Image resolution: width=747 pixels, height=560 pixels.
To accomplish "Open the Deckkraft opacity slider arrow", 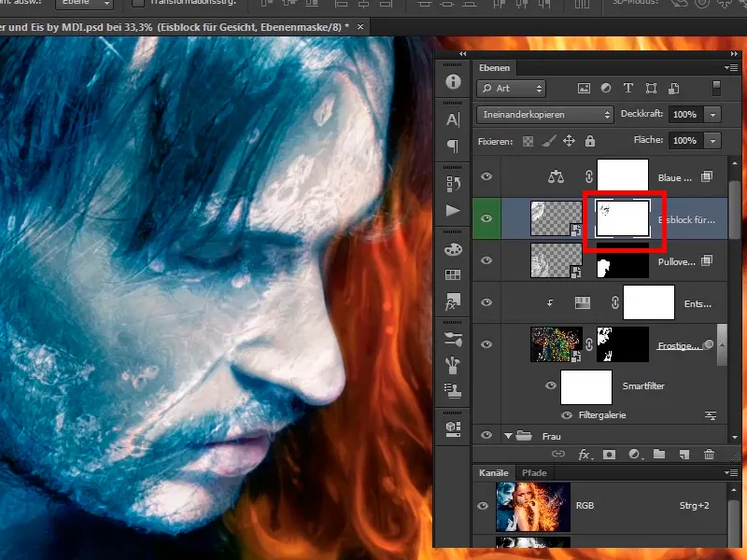I will tap(712, 114).
